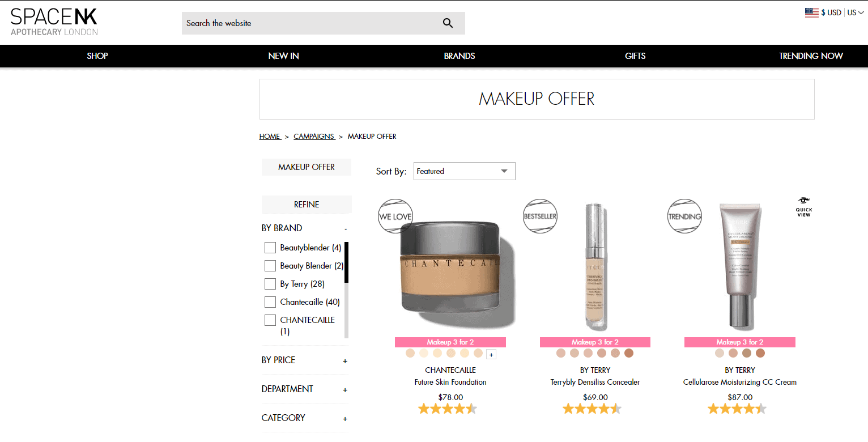This screenshot has height=442, width=868.
Task: Click Makeup 3 for 2 banner on Chantecaille
Action: coord(450,342)
